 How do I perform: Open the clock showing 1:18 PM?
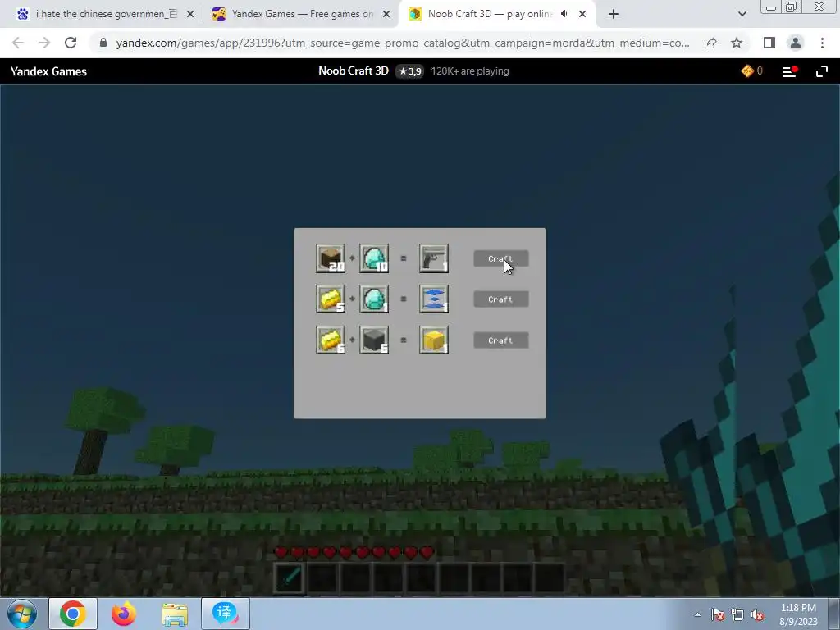[x=798, y=614]
